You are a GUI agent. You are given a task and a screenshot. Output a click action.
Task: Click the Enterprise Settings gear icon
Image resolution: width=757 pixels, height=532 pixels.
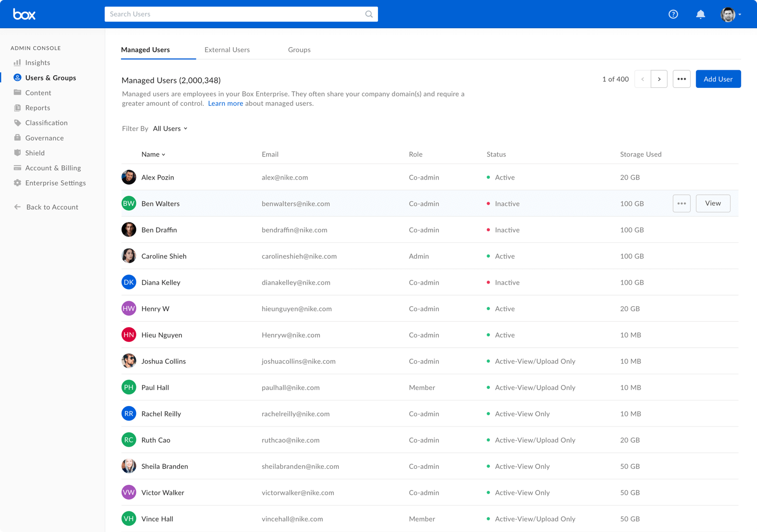(18, 183)
